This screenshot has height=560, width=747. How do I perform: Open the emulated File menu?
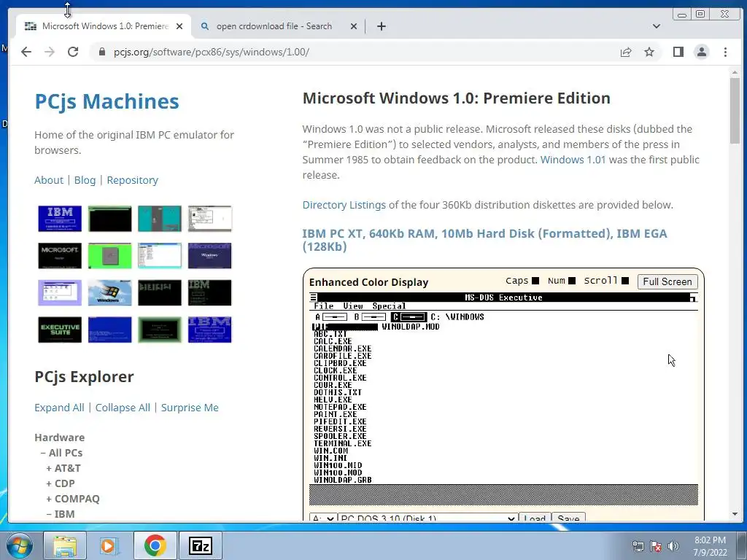click(x=323, y=306)
